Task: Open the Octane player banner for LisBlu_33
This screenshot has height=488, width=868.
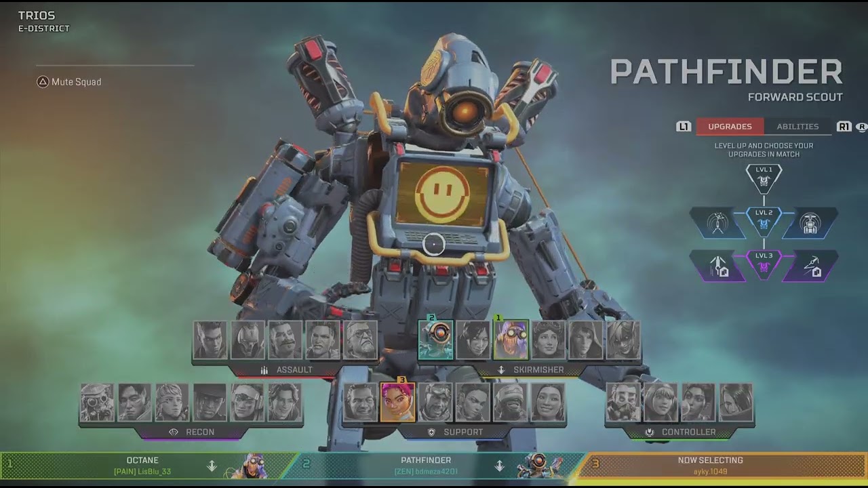Action: 146,466
